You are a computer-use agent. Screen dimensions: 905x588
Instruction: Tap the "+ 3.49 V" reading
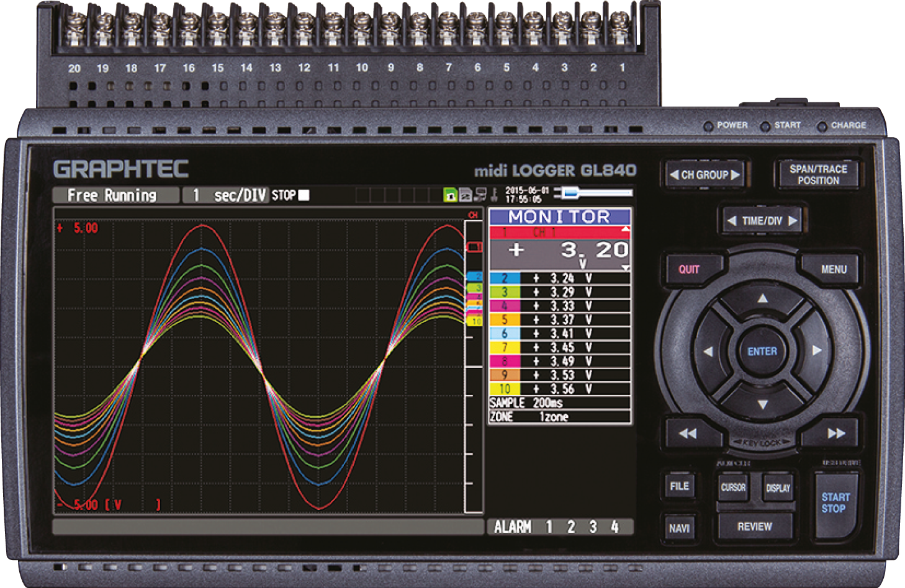563,361
